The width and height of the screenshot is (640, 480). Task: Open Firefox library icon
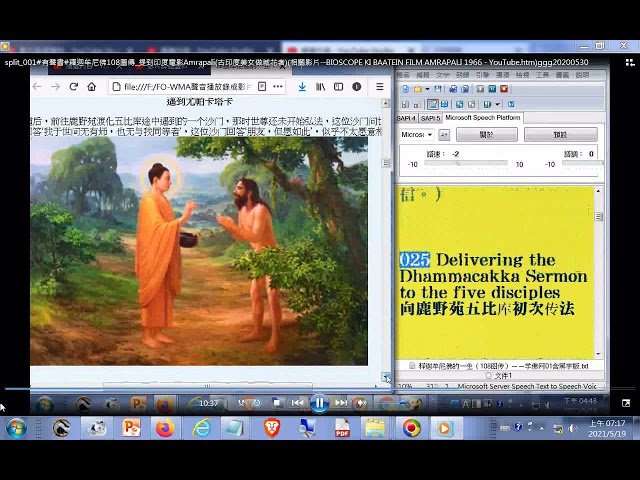click(x=320, y=87)
